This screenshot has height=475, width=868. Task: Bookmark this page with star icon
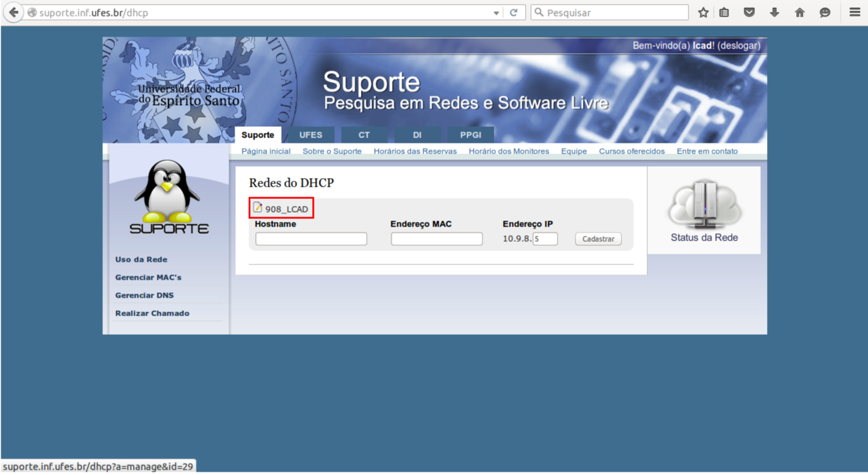point(703,13)
